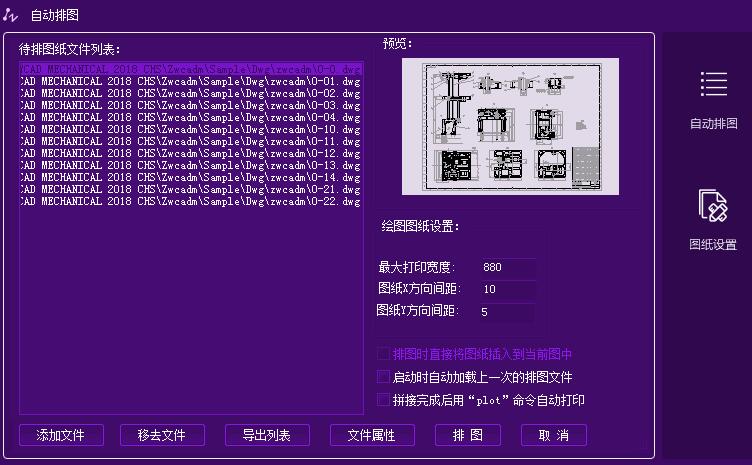Select the highlighted 0-0.dwg file row

pos(191,69)
